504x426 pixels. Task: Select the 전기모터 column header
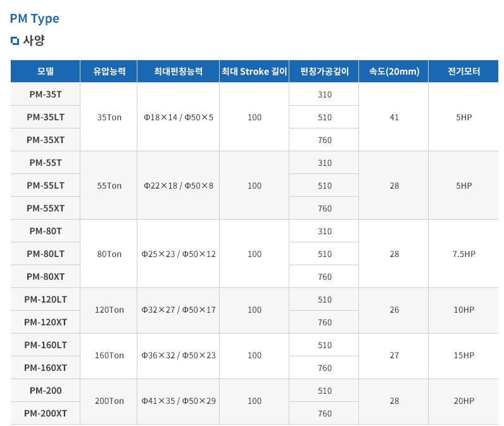463,72
